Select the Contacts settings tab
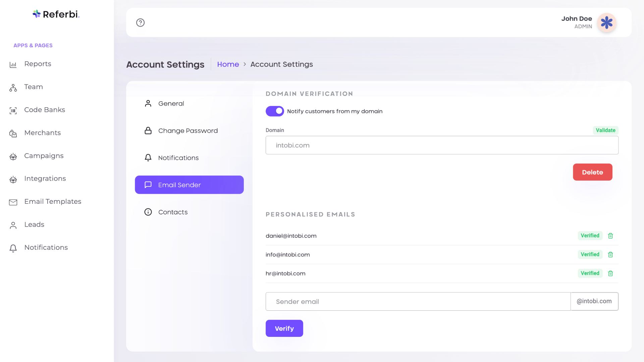The height and width of the screenshot is (362, 644). (x=173, y=212)
